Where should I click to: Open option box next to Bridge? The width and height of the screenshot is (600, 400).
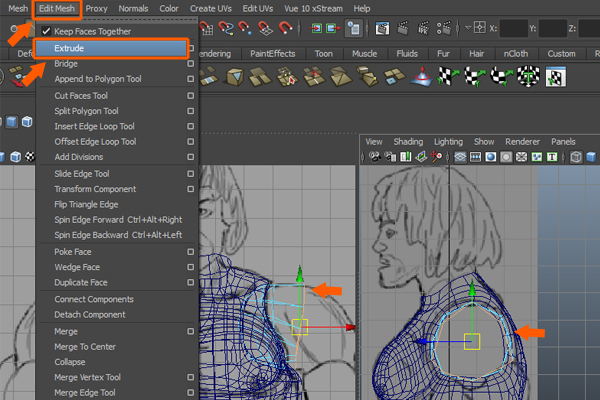pyautogui.click(x=190, y=63)
